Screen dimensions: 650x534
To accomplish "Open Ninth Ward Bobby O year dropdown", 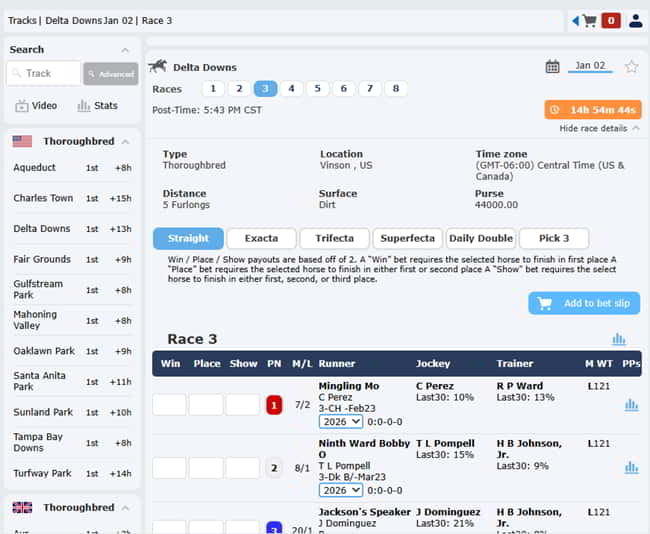I will pyautogui.click(x=341, y=490).
